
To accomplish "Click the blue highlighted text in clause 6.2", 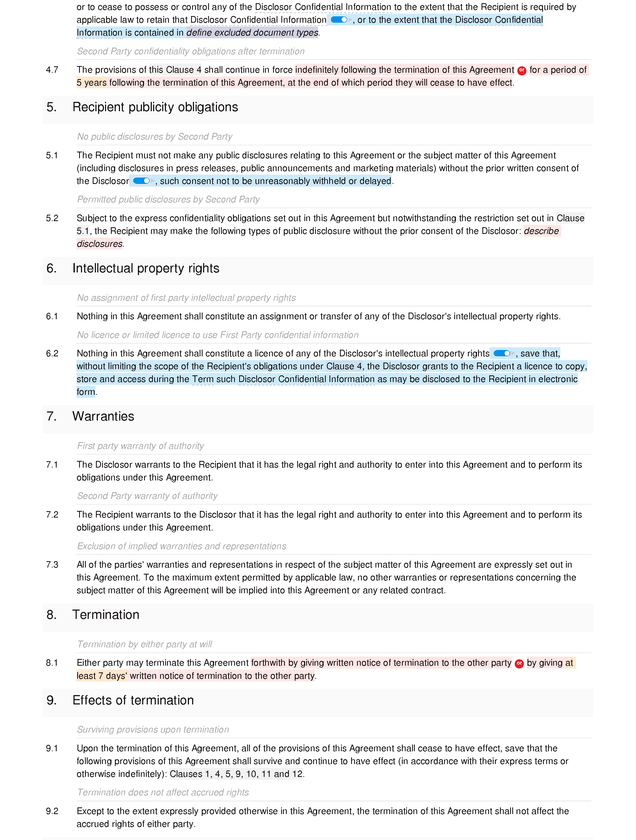I will click(327, 372).
